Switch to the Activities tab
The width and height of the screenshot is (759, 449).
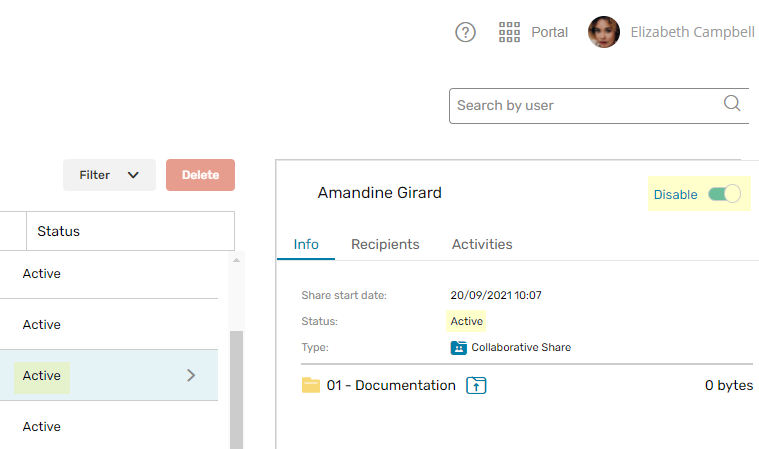click(482, 244)
